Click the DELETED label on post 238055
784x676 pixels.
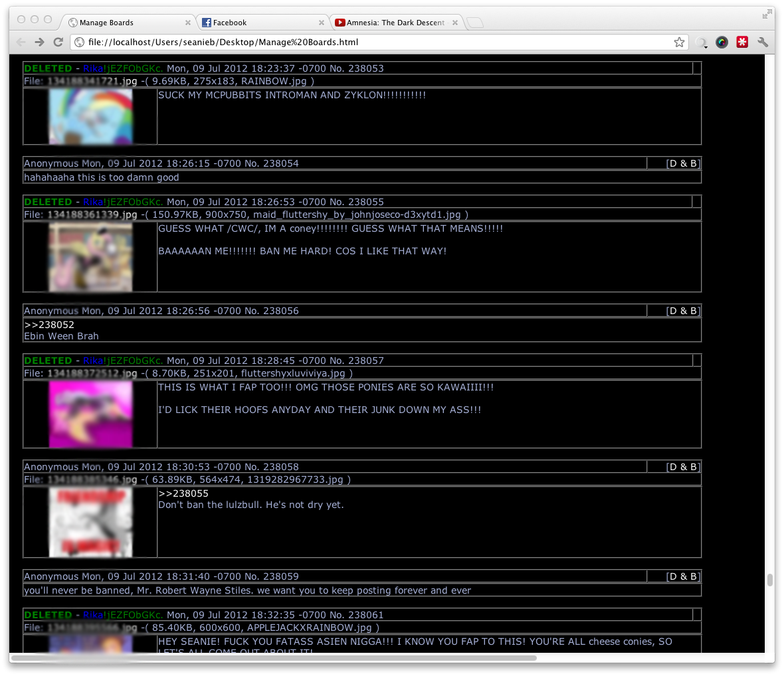point(48,202)
